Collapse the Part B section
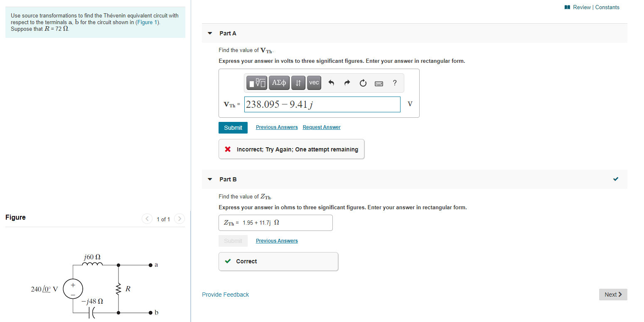Screen dimensions: 644x322 click(210, 179)
